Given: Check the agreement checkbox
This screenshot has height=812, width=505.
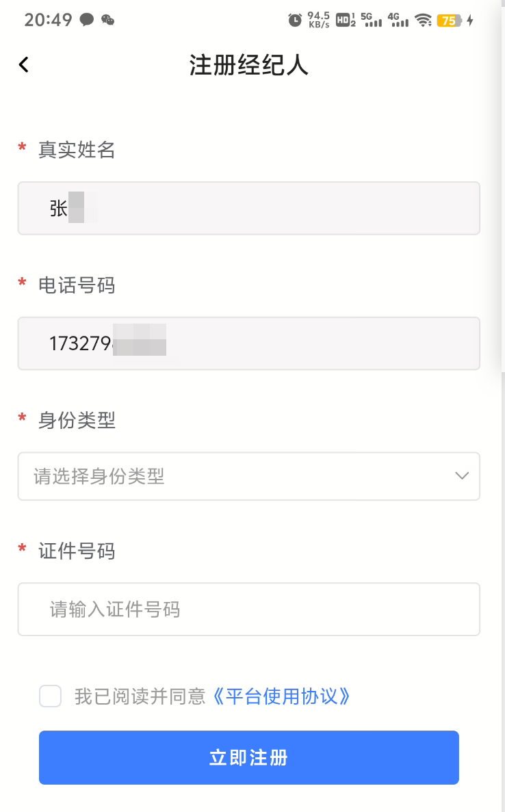Looking at the screenshot, I should coord(51,696).
